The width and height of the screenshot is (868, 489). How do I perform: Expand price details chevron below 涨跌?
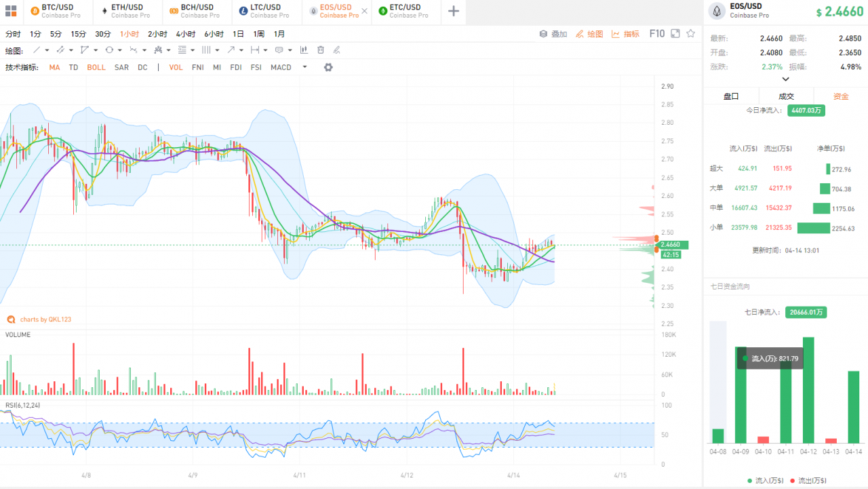786,79
